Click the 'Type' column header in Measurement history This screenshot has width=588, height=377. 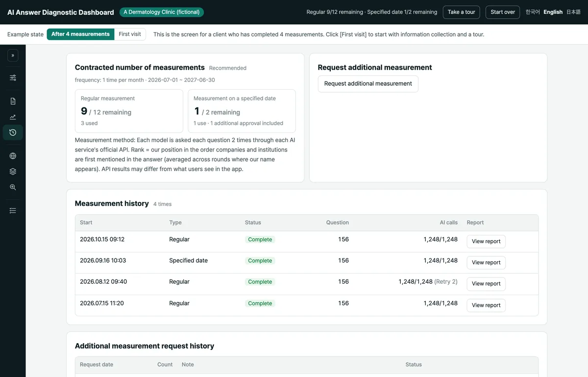tap(175, 223)
